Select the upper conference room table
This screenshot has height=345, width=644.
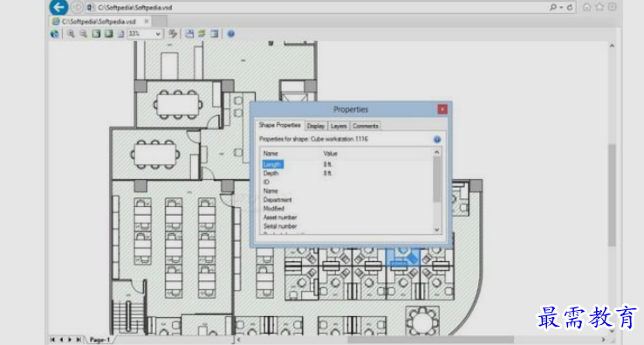pos(178,105)
